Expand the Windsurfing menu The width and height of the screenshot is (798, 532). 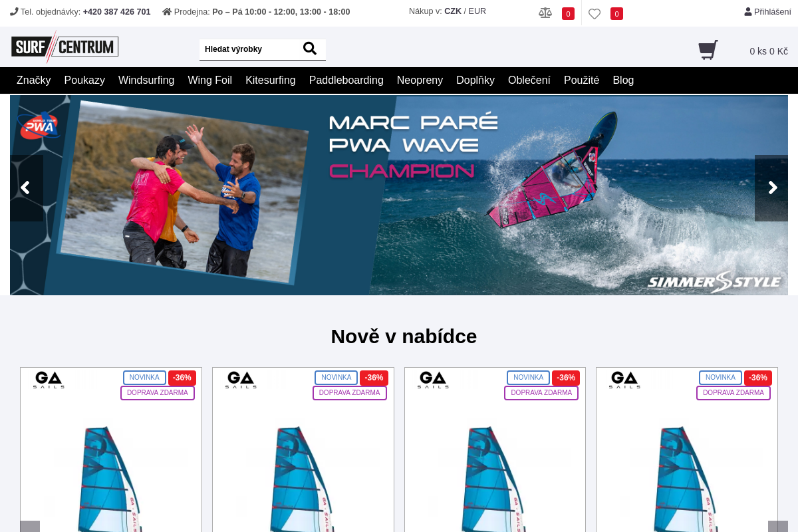click(146, 80)
